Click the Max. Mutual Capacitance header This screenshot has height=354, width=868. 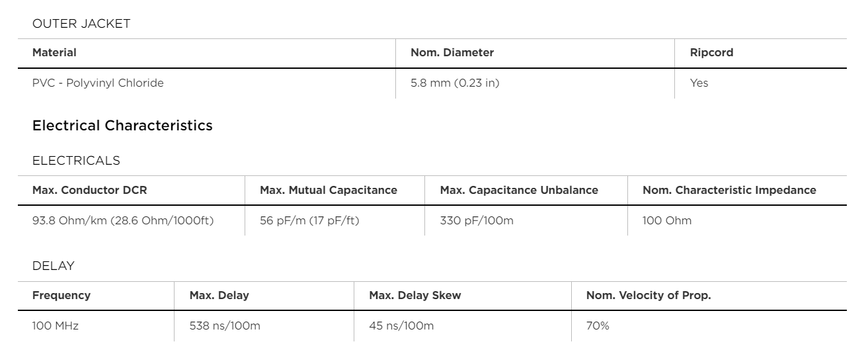click(329, 190)
